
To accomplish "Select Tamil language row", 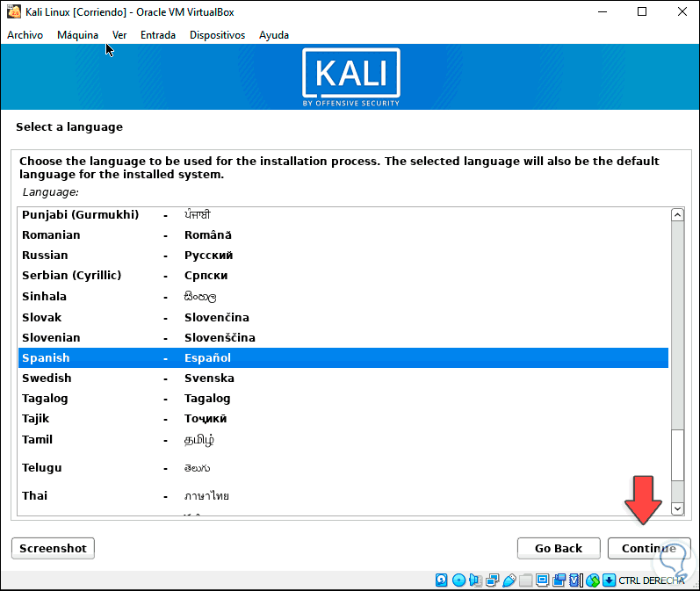I will [343, 440].
